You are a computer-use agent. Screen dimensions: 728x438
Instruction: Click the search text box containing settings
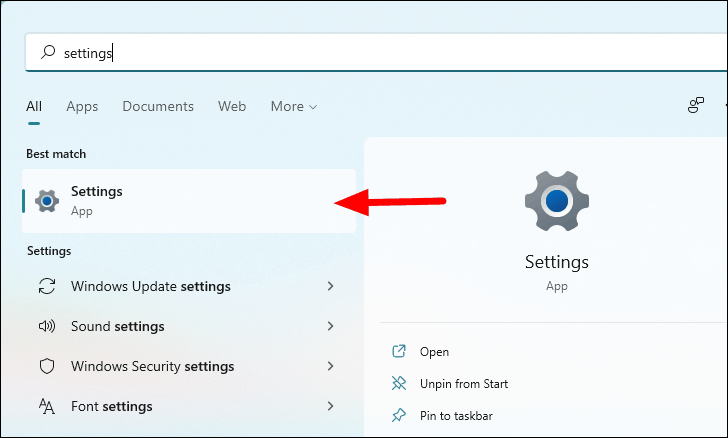tap(376, 52)
